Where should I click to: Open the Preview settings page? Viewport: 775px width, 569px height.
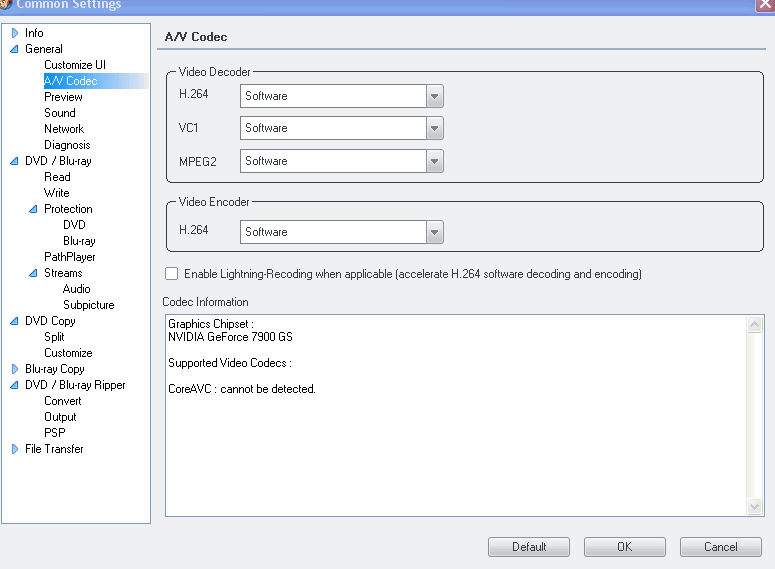point(63,97)
